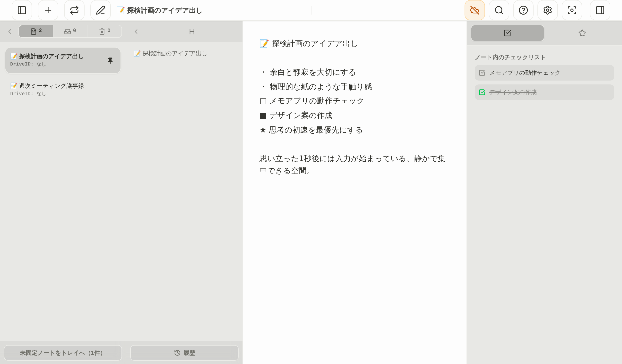Open search with magnifier icon
The image size is (622, 364).
499,10
